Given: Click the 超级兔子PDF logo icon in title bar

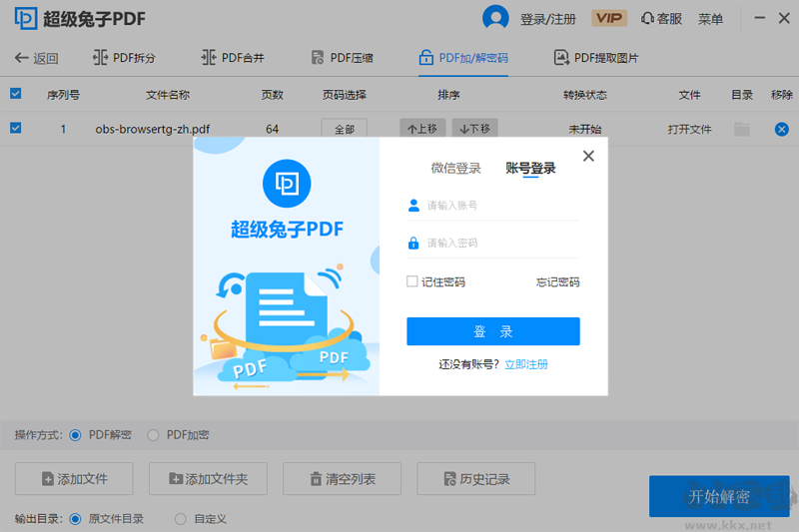Looking at the screenshot, I should tap(26, 19).
